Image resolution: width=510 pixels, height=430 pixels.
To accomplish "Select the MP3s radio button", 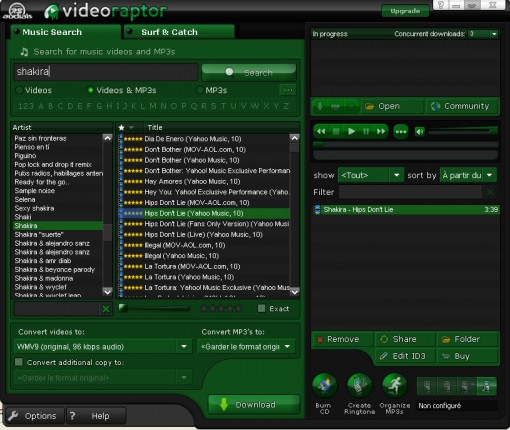I will click(x=200, y=90).
